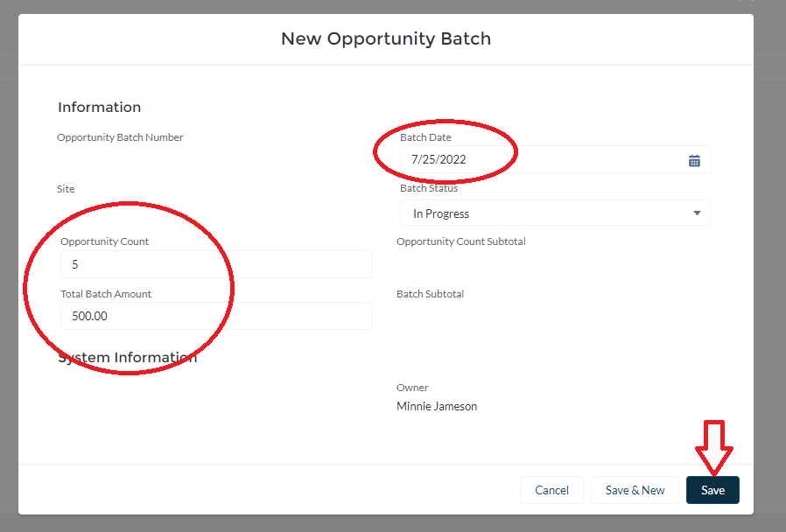This screenshot has width=786, height=532.
Task: Click the Information section heading
Action: point(99,108)
